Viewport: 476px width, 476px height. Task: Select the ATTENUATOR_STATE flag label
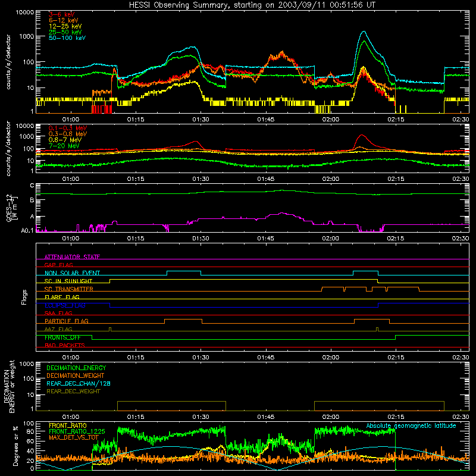click(72, 257)
